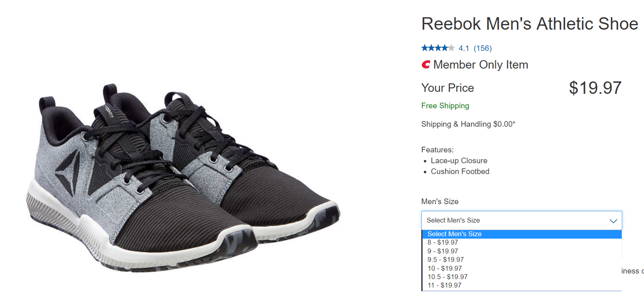
Task: Pick the 11 - $19.97 size option
Action: click(x=444, y=285)
